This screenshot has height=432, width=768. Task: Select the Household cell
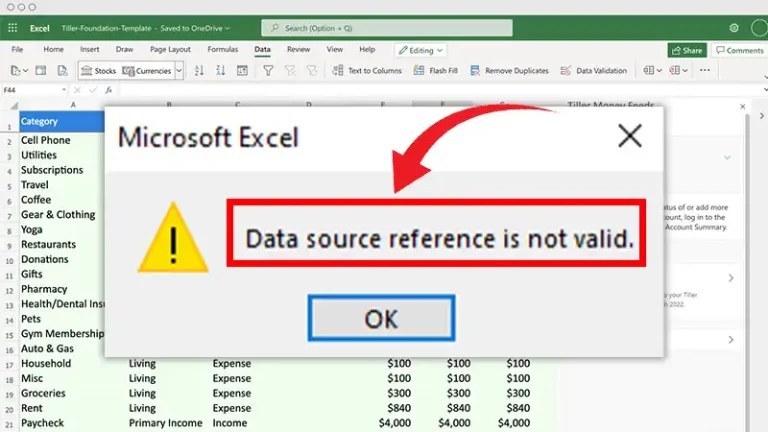pyautogui.click(x=72, y=363)
